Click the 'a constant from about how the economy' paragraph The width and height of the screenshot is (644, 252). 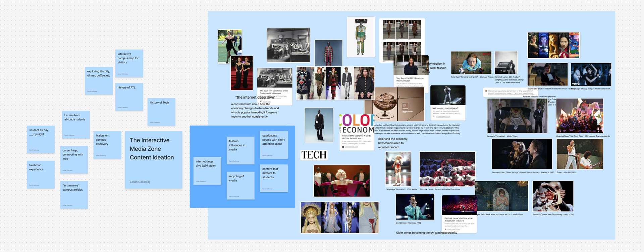255,110
